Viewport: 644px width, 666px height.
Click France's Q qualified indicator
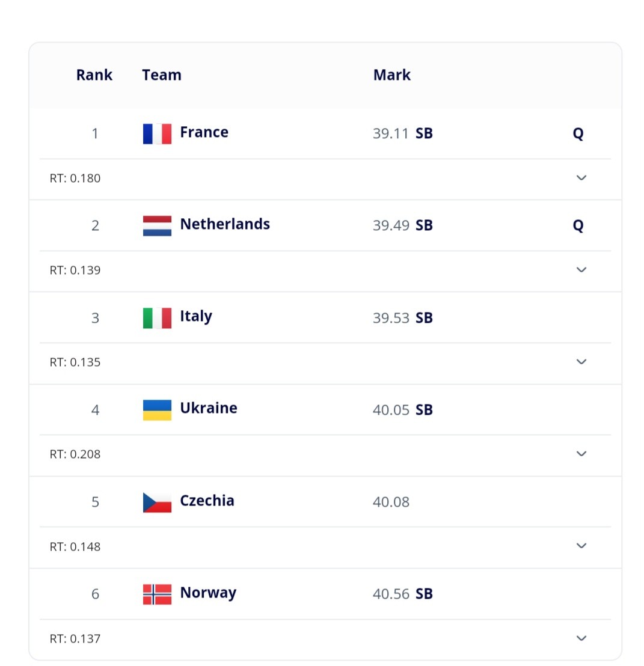[578, 134]
